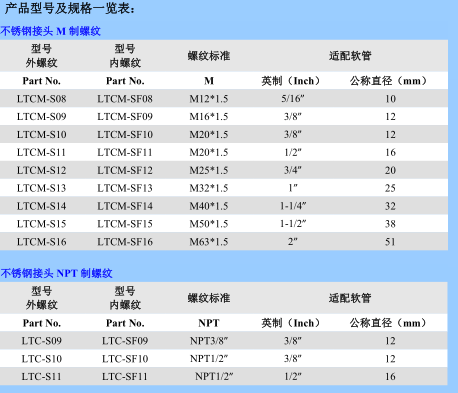Image resolution: width=458 pixels, height=393 pixels.
Task: Select cell LTC-SF11
Action: [x=124, y=376]
